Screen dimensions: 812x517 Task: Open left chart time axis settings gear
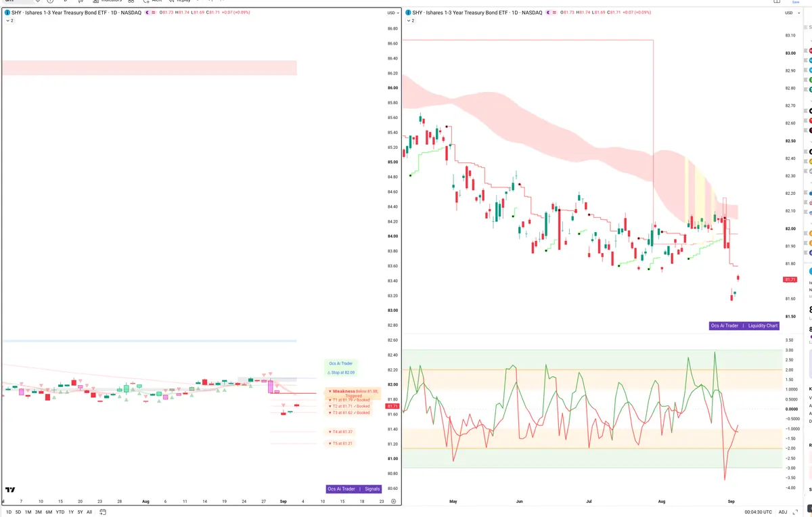tap(393, 501)
